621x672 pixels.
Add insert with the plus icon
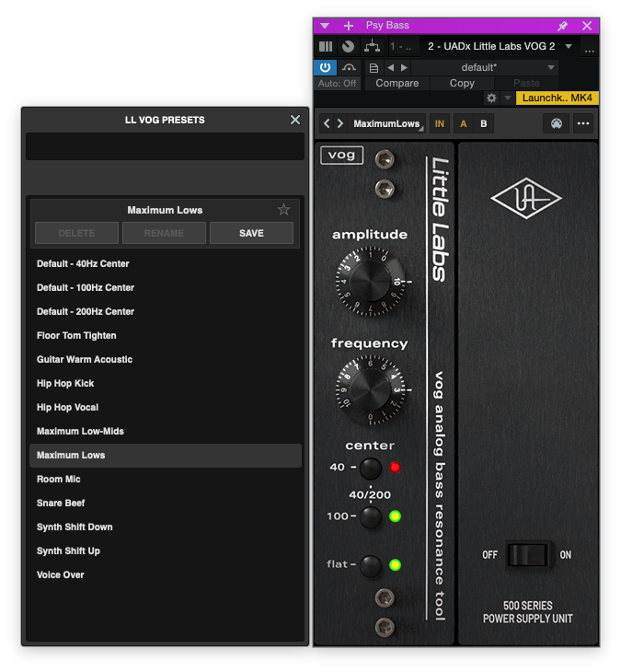(348, 26)
